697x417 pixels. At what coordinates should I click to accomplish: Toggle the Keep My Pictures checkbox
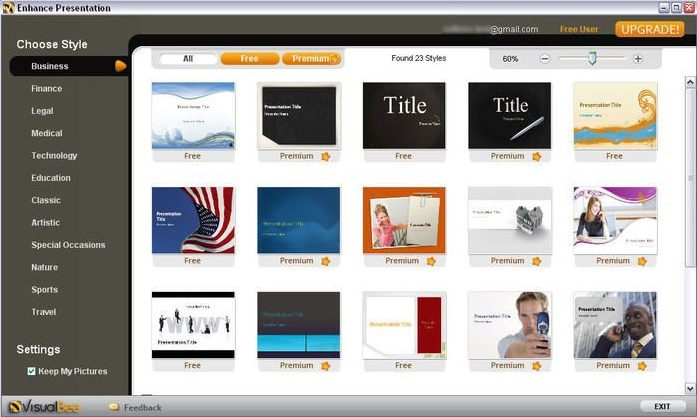tap(31, 371)
